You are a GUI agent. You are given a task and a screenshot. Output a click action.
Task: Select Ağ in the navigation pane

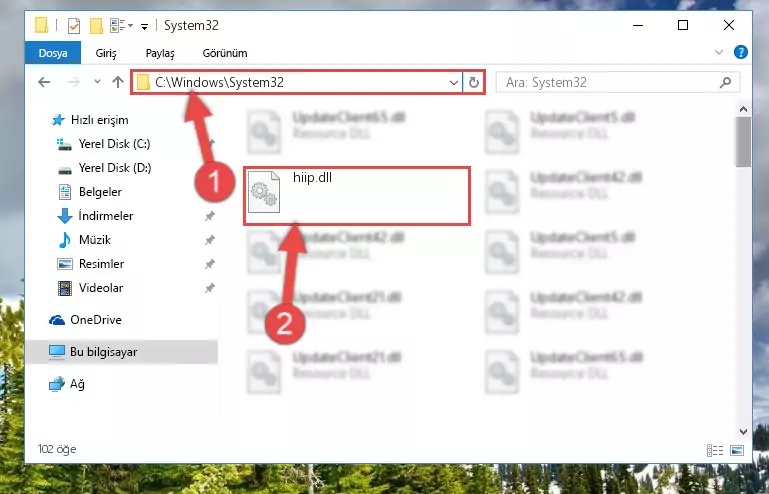coord(77,384)
